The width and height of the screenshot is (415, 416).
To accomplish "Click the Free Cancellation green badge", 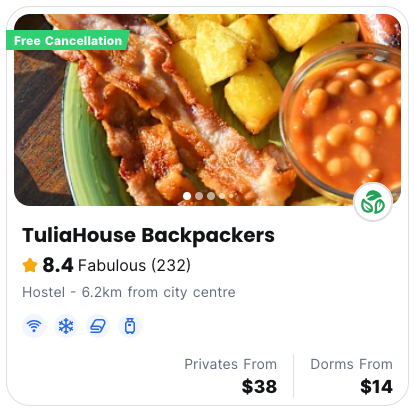I will pos(68,40).
